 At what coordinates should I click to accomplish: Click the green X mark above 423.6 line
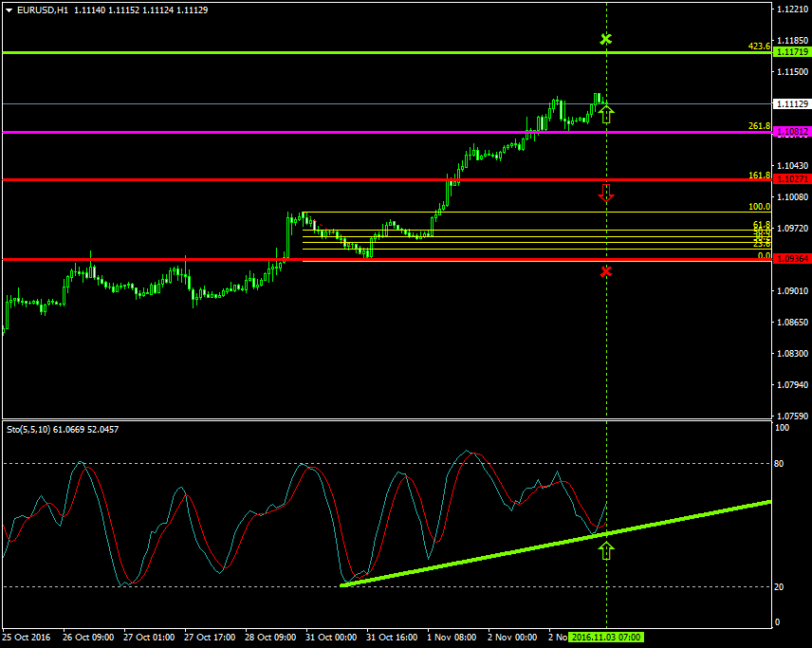[x=606, y=39]
